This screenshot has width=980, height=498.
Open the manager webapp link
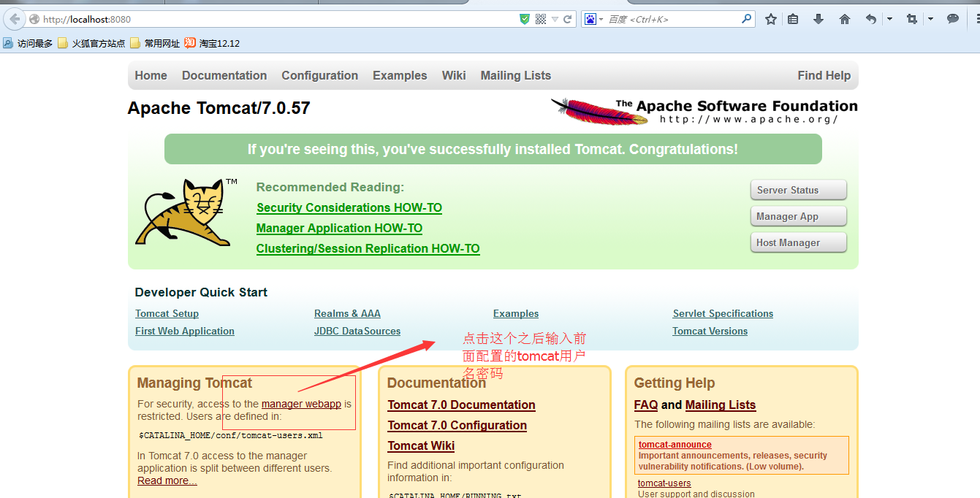pyautogui.click(x=301, y=404)
